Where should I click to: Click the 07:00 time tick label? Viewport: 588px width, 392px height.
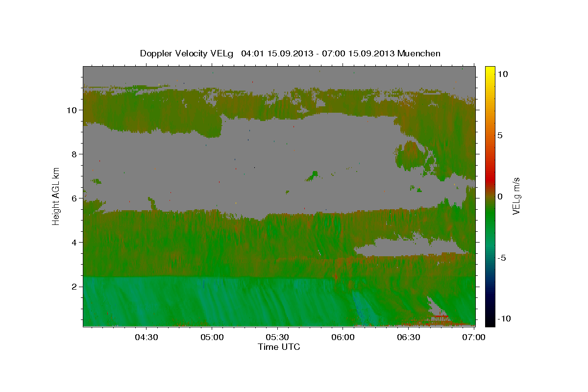474,337
